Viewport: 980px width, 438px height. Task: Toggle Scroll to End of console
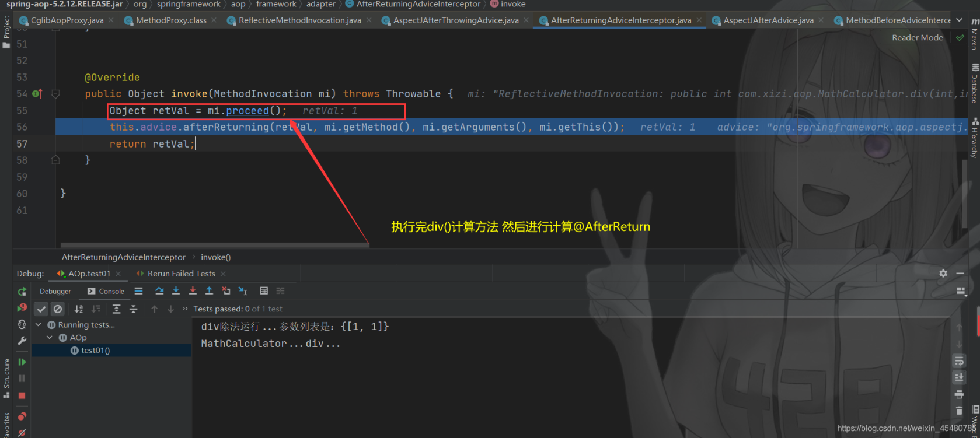point(959,377)
